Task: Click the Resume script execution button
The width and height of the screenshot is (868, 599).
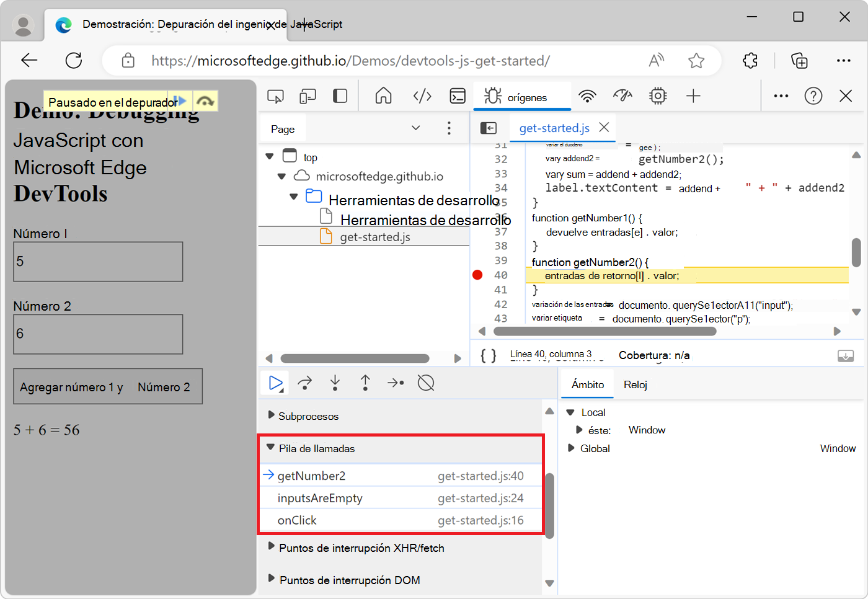Action: point(275,383)
